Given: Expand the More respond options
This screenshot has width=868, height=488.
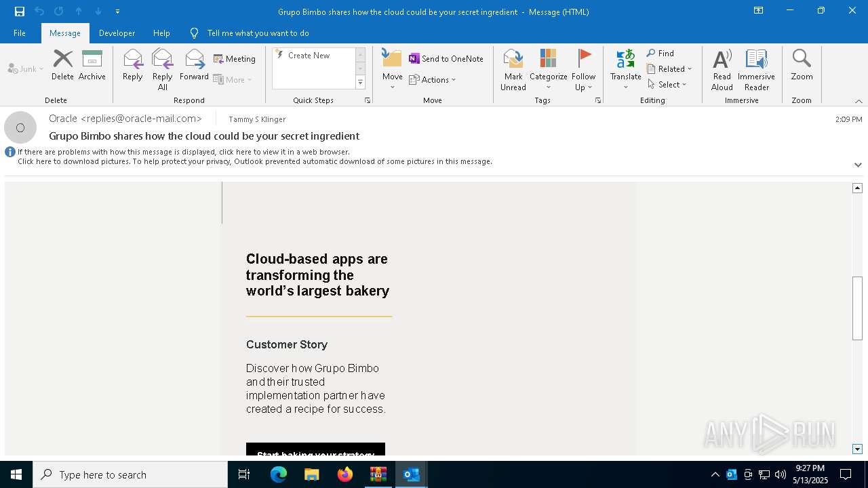Looking at the screenshot, I should (x=233, y=79).
